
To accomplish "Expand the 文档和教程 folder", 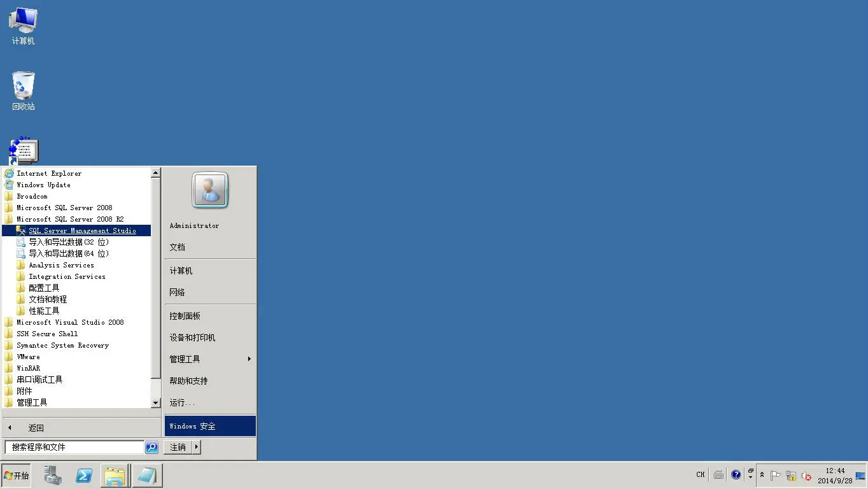I will (76, 299).
